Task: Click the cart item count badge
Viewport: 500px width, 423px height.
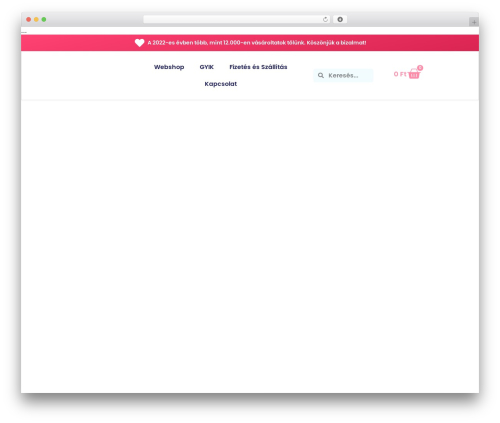Action: pyautogui.click(x=420, y=68)
